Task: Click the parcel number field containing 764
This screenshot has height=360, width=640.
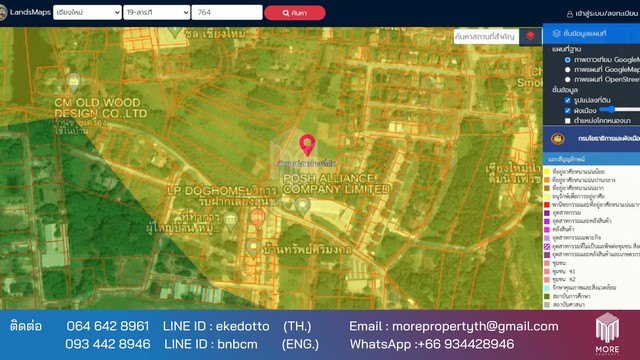Action: (227, 12)
